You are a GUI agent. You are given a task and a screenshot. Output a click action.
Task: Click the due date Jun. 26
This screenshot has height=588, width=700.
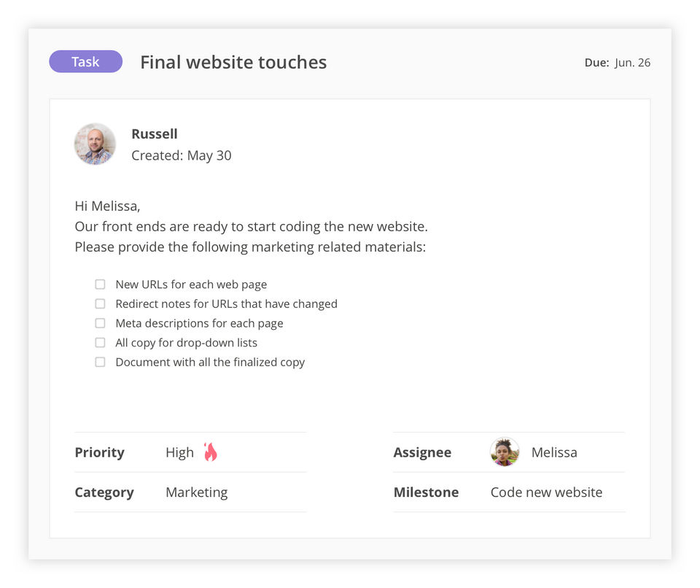632,63
